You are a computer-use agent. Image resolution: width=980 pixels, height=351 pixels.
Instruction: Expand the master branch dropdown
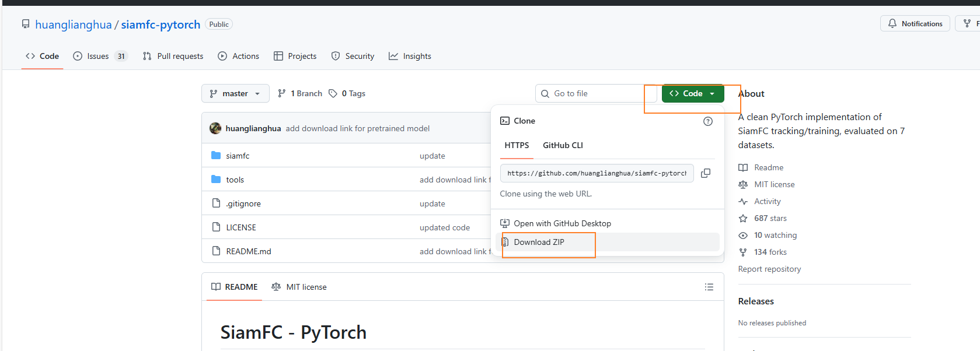pyautogui.click(x=235, y=93)
